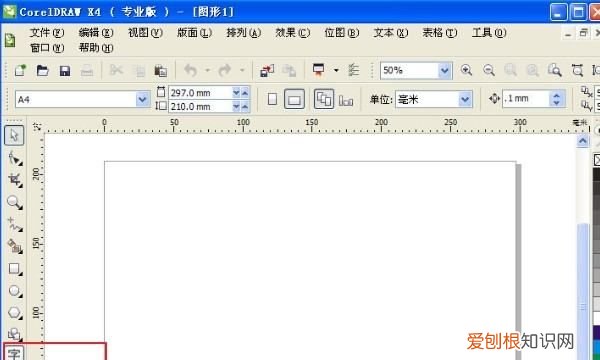Viewport: 600px width, 360px height.
Task: Open the 编辑(E) menu
Action: (96, 33)
